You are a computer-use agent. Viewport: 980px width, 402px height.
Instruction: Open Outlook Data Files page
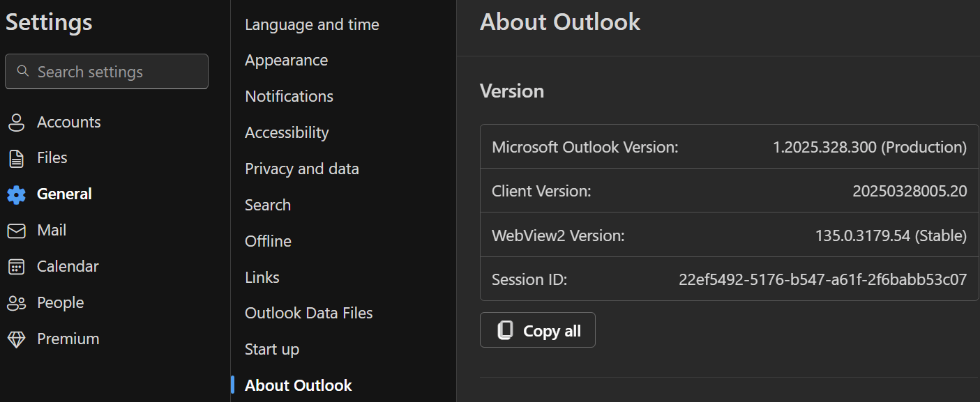[x=309, y=314]
